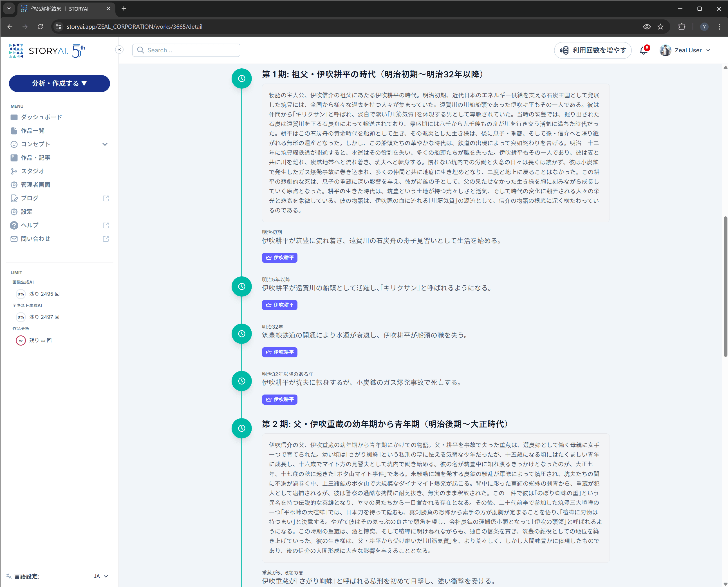The height and width of the screenshot is (587, 728).
Task: Click 残り 2497 回 text
Action: [44, 317]
